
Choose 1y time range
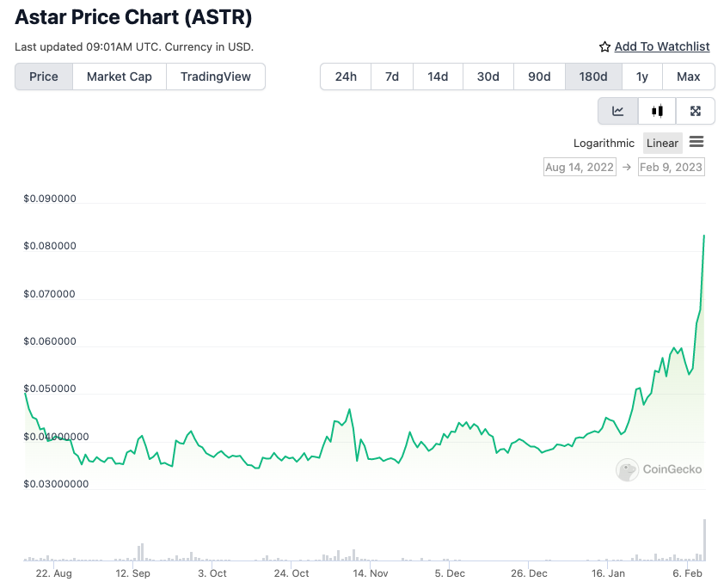tap(642, 77)
